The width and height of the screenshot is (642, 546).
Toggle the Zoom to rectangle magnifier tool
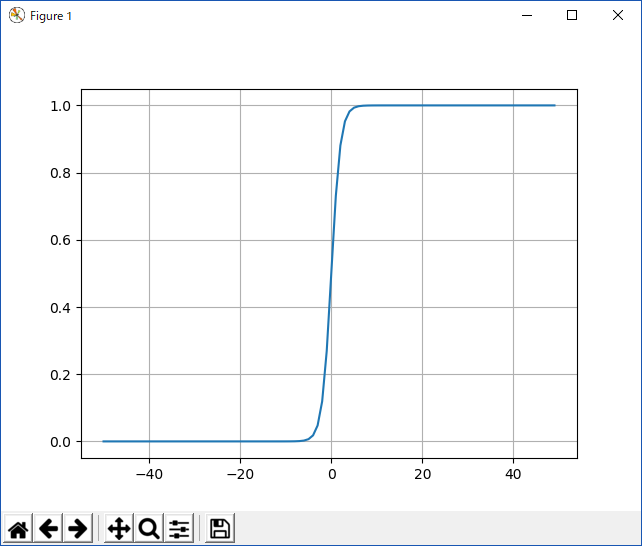point(149,529)
